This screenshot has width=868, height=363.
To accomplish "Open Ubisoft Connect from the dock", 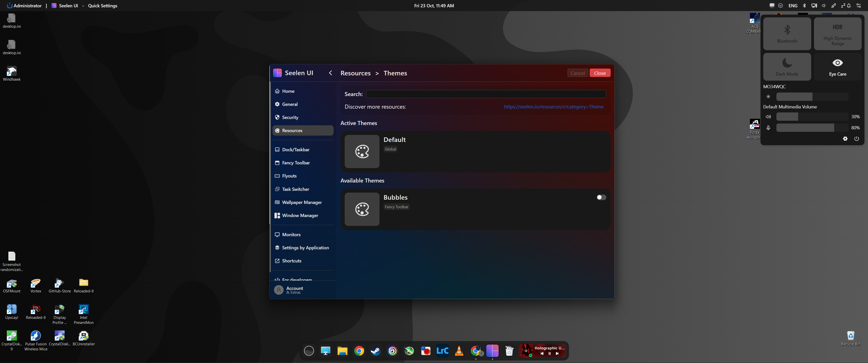I will point(392,351).
